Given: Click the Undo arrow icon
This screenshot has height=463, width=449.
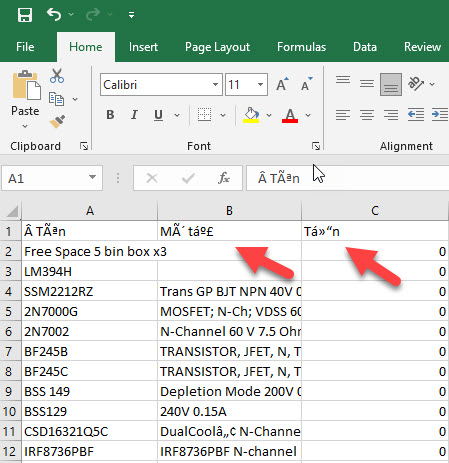Looking at the screenshot, I should (54, 14).
